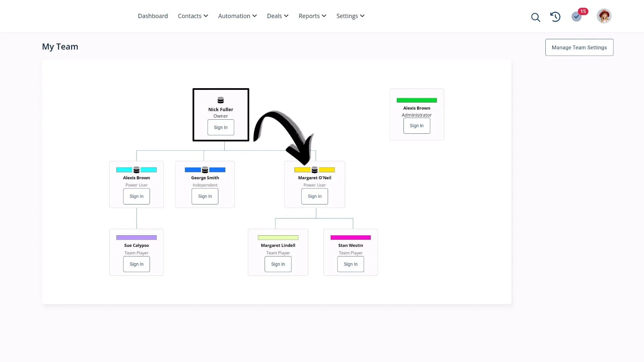Click database icon on Alexis Brown Power User card
Screen dimensions: 644x362
(x=137, y=170)
